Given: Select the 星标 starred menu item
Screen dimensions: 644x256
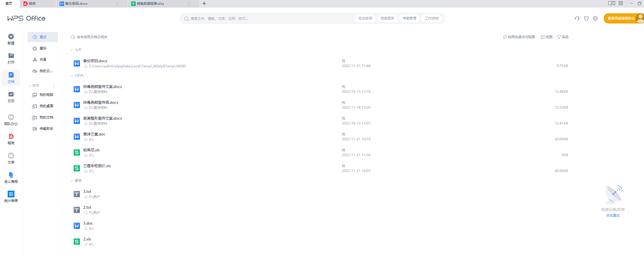Looking at the screenshot, I should click(43, 48).
